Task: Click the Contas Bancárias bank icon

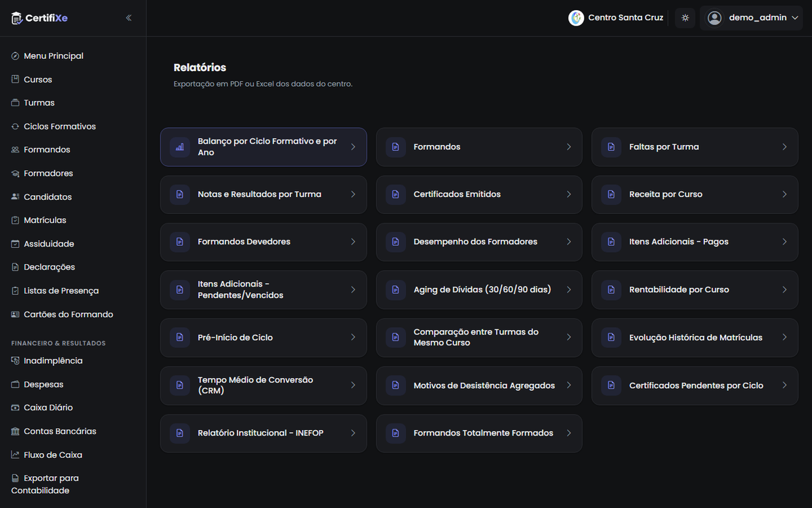Action: (x=16, y=431)
